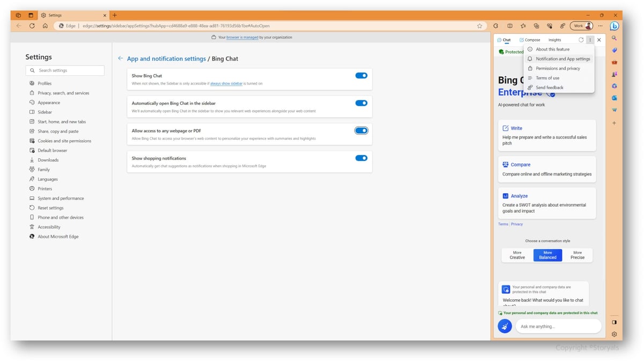Click the Bing Chat sidebar icon
This screenshot has width=644, height=362.
point(614,26)
